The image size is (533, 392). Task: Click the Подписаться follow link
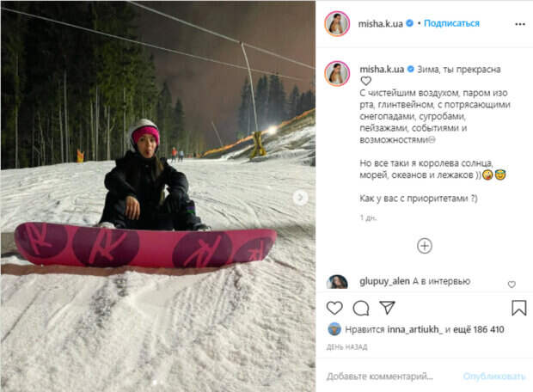tap(451, 23)
